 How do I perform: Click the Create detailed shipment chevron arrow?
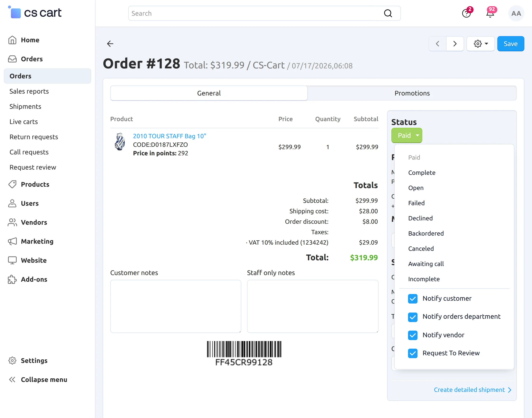click(x=510, y=390)
